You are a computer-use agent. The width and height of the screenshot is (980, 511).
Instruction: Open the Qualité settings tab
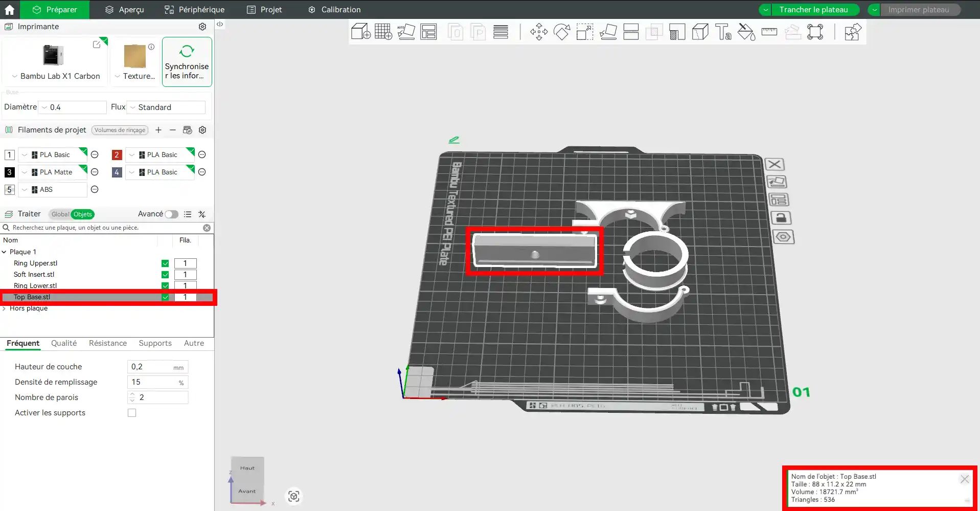click(x=64, y=343)
